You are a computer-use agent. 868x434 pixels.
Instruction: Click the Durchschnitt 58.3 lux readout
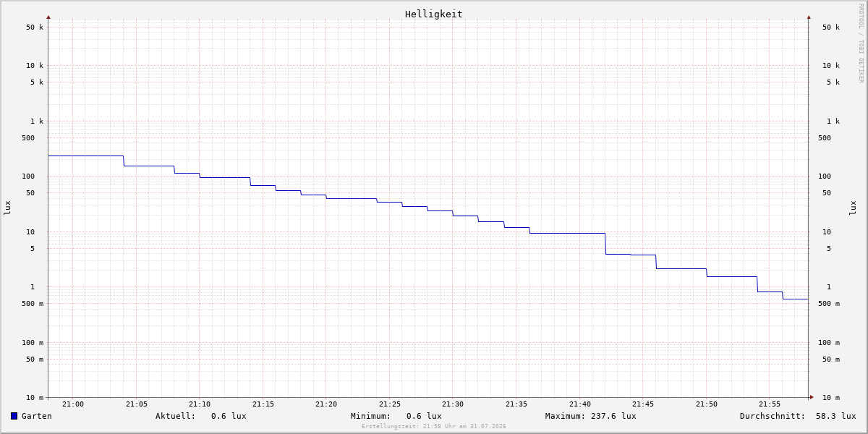pos(798,416)
